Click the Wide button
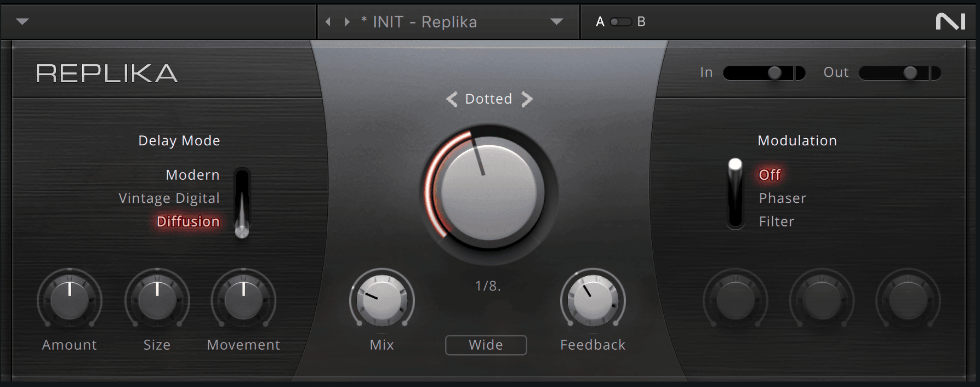The width and height of the screenshot is (980, 387). pos(486,345)
